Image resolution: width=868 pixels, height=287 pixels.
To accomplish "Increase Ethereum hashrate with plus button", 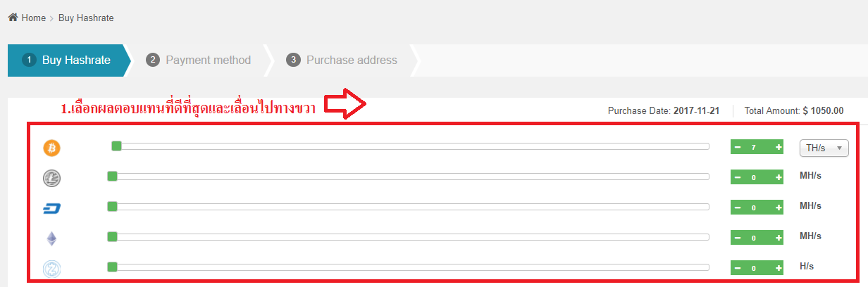I will click(779, 238).
